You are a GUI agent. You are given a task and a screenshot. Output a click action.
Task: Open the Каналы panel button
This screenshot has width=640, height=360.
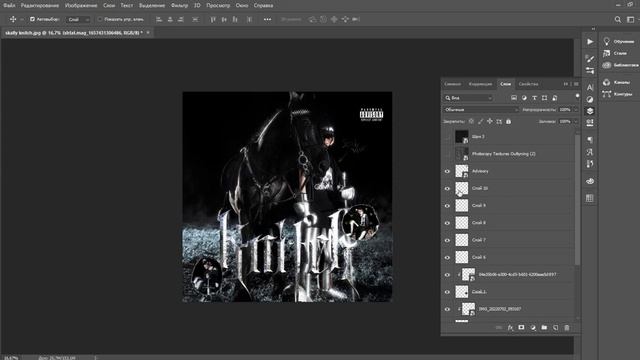tap(617, 82)
